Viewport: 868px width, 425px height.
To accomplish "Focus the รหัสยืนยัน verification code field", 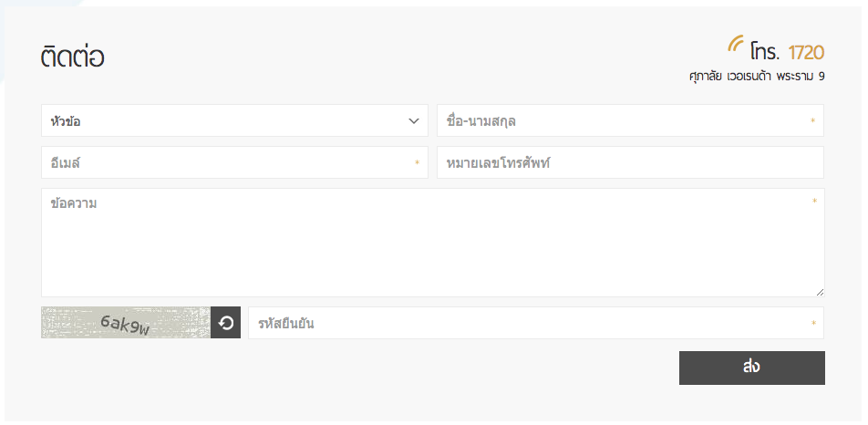I will 536,323.
